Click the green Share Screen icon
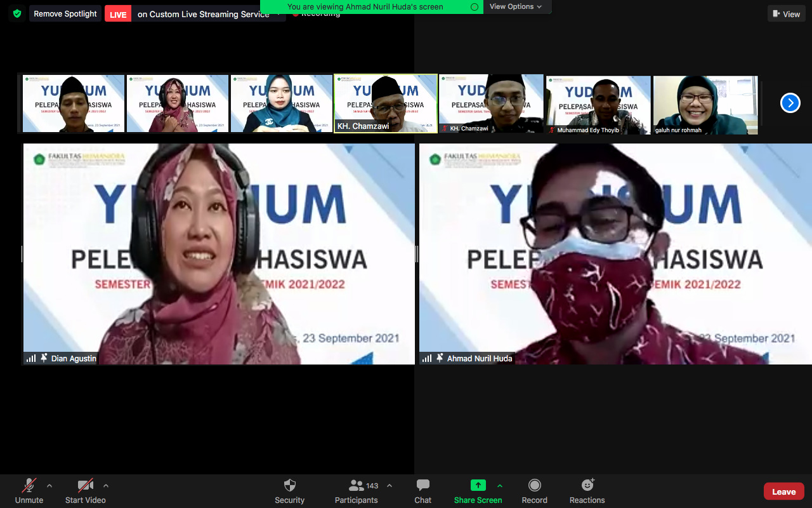 (x=478, y=486)
